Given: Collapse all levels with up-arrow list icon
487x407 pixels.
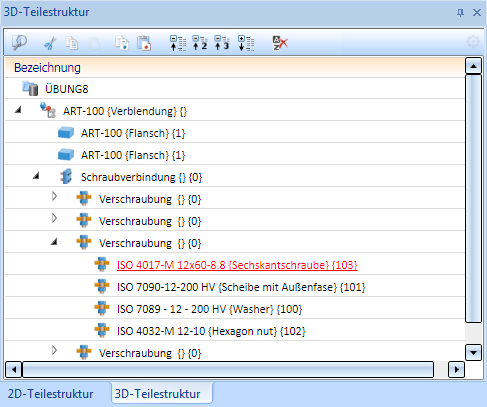Looking at the screenshot, I should pos(178,43).
